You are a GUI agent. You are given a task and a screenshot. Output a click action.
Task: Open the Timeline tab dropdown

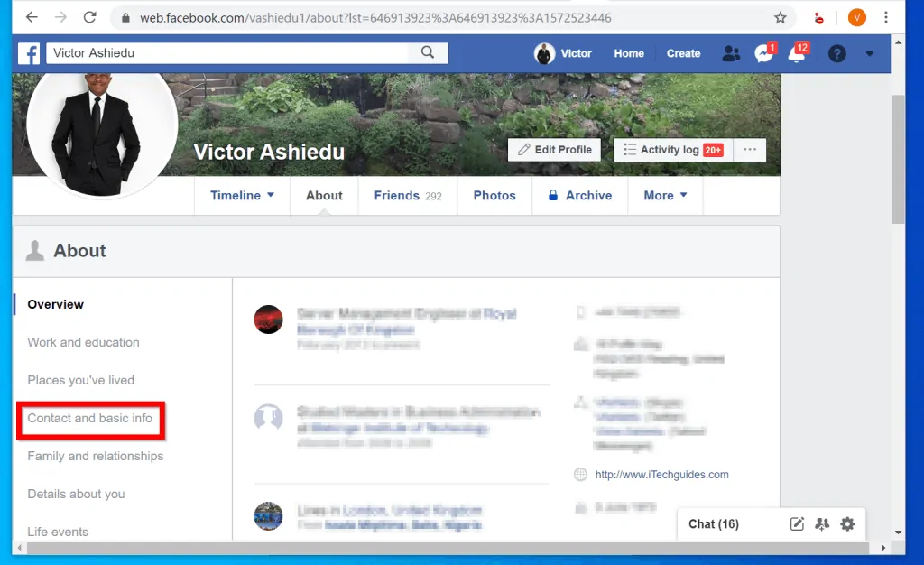click(x=242, y=196)
